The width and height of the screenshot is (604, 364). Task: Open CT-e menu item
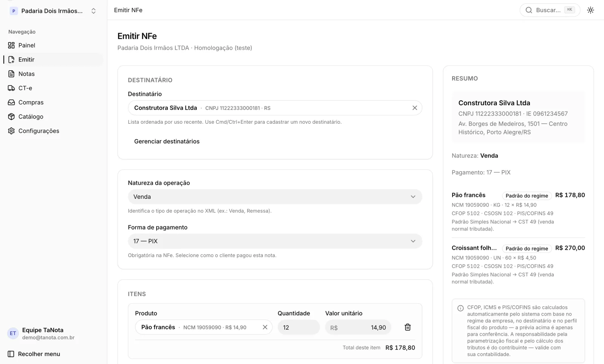53,88
